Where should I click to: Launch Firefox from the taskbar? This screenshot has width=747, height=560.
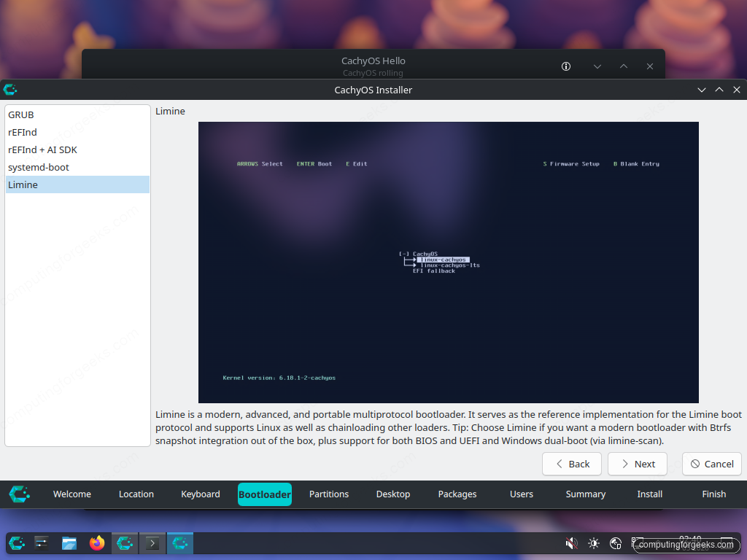97,542
